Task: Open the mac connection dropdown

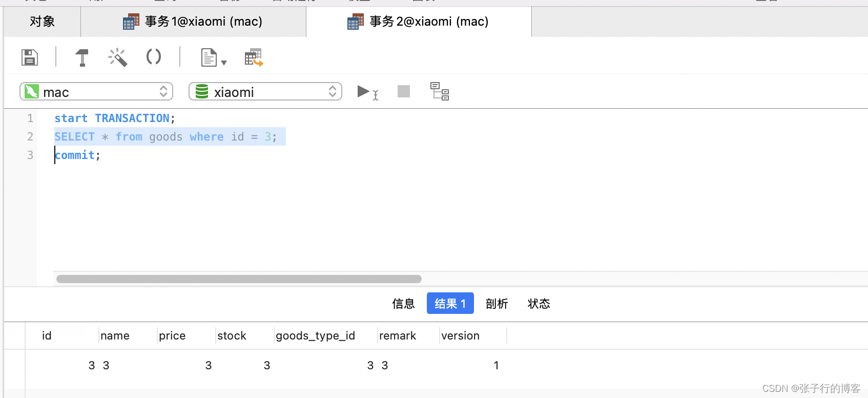Action: tap(96, 92)
